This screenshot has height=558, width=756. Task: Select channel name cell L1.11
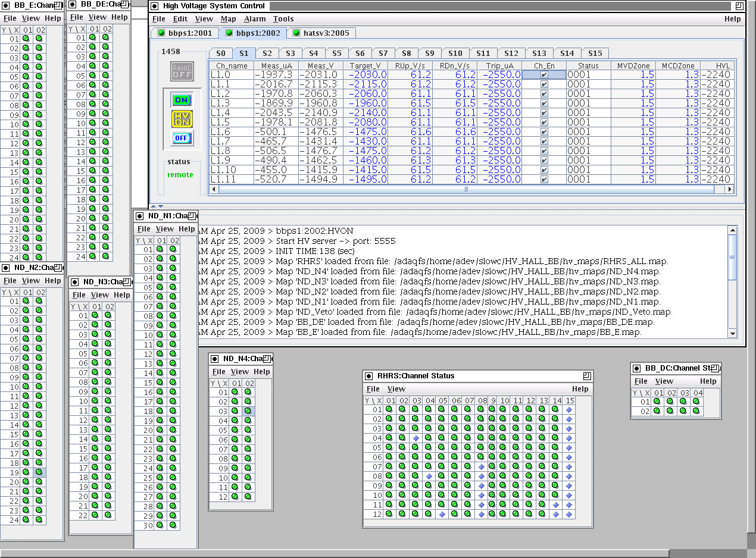[x=232, y=180]
